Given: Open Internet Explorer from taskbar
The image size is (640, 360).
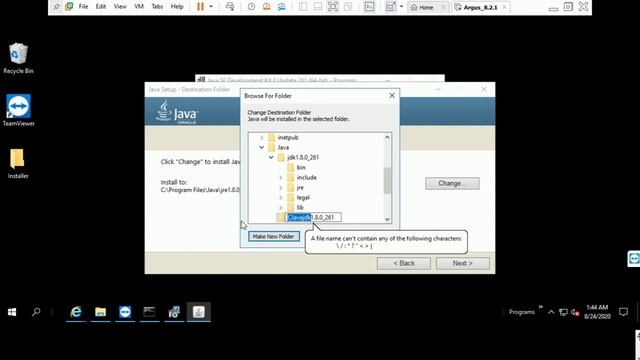Looking at the screenshot, I should [x=76, y=312].
